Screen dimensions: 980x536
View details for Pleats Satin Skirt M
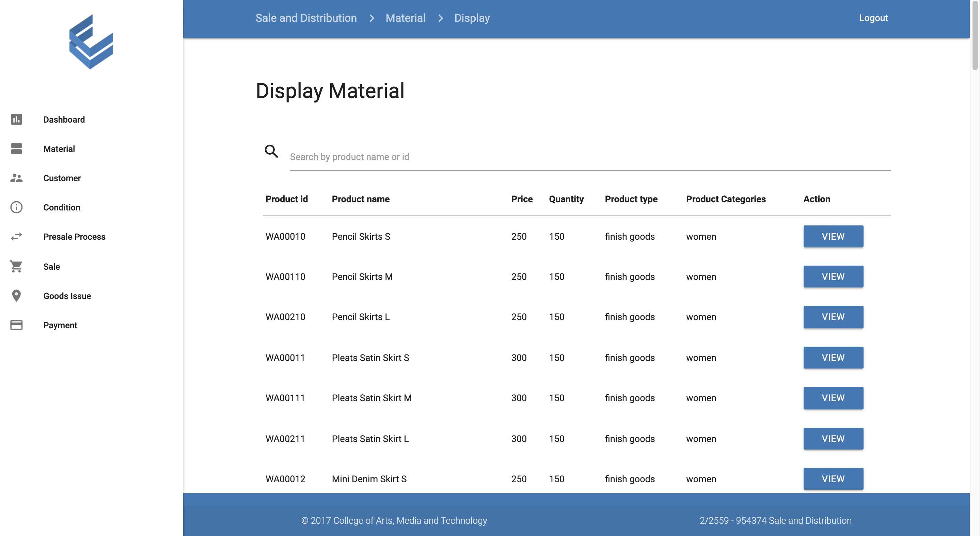(x=833, y=398)
